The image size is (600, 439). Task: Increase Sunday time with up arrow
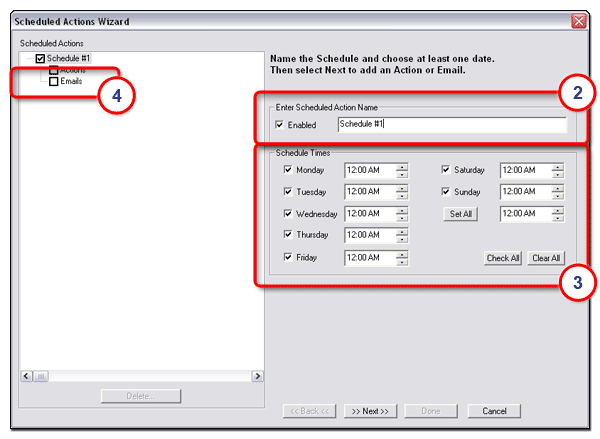coord(558,188)
